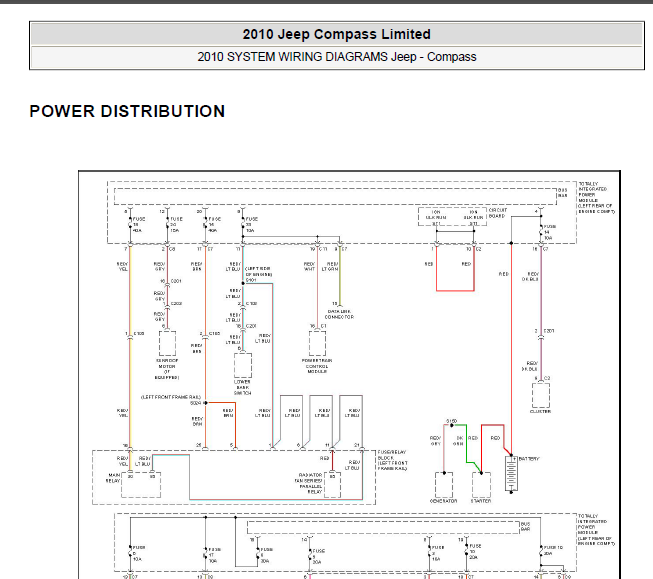Click the MAIN RELAY label
Screen dimensions: 653x579
pyautogui.click(x=113, y=478)
